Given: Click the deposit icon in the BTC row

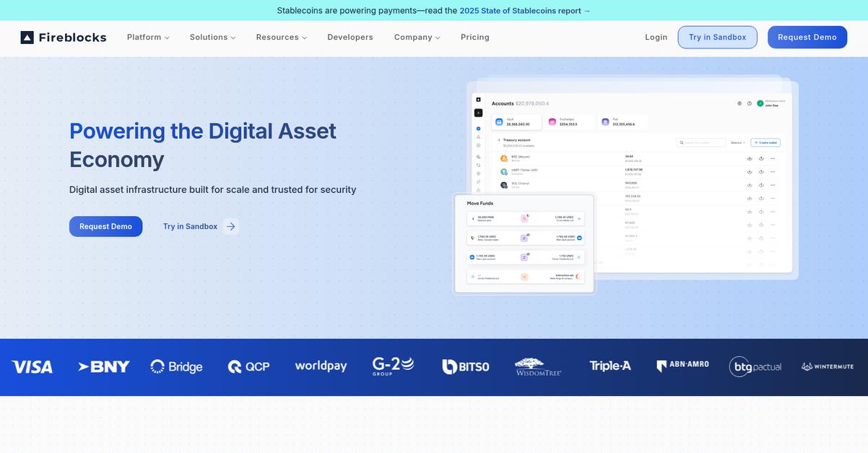Looking at the screenshot, I should 750,158.
